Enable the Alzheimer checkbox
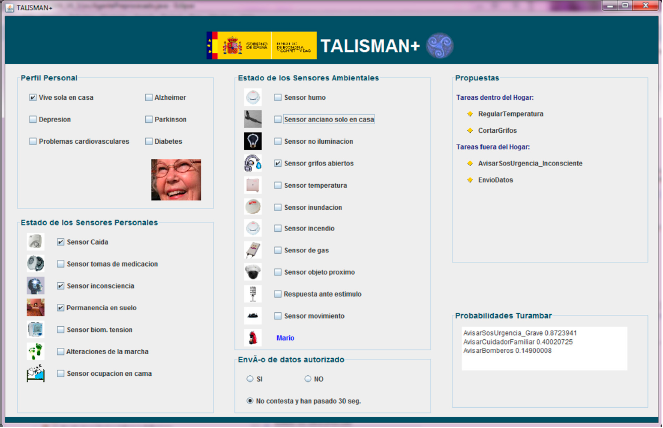 pyautogui.click(x=149, y=98)
